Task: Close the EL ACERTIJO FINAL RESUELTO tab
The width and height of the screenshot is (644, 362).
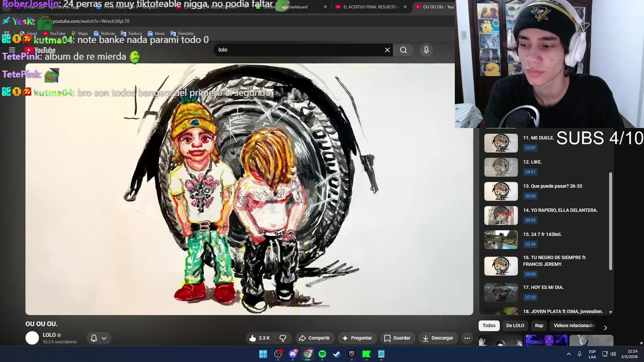Action: pyautogui.click(x=405, y=7)
